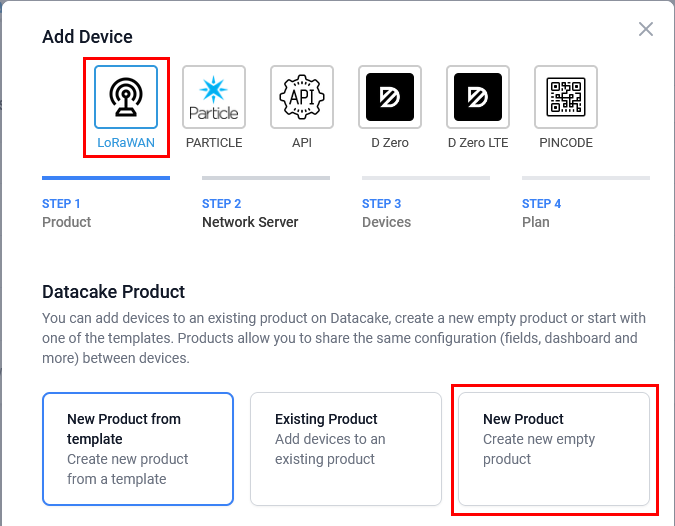Open Step 2 Network Server tab
The height and width of the screenshot is (526, 675).
pyautogui.click(x=250, y=212)
